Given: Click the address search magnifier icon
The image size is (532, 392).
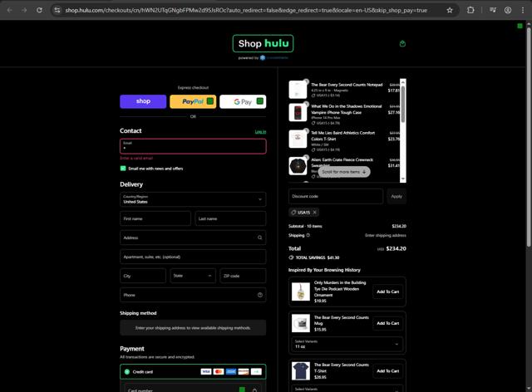Looking at the screenshot, I should (x=259, y=238).
